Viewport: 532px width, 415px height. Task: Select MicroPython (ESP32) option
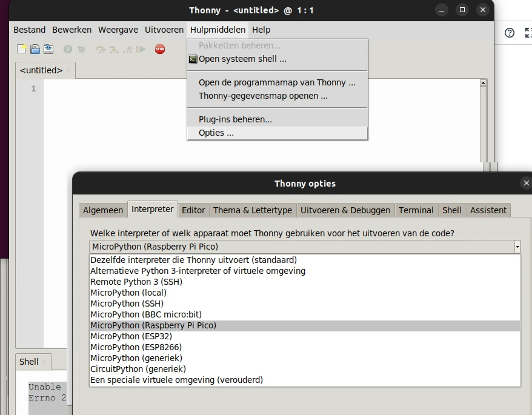pos(305,336)
